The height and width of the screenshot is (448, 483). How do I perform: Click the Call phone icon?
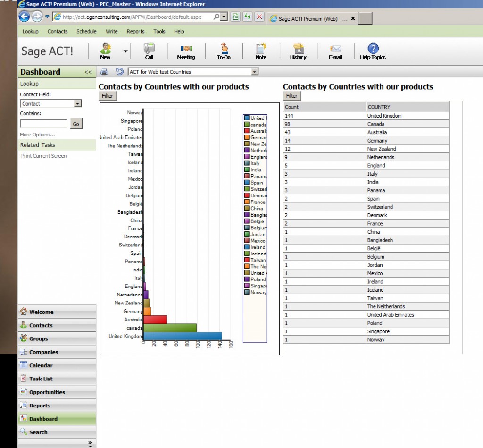tap(149, 49)
